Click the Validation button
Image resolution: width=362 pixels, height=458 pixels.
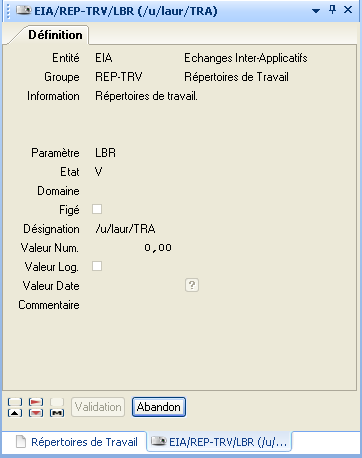click(x=98, y=407)
